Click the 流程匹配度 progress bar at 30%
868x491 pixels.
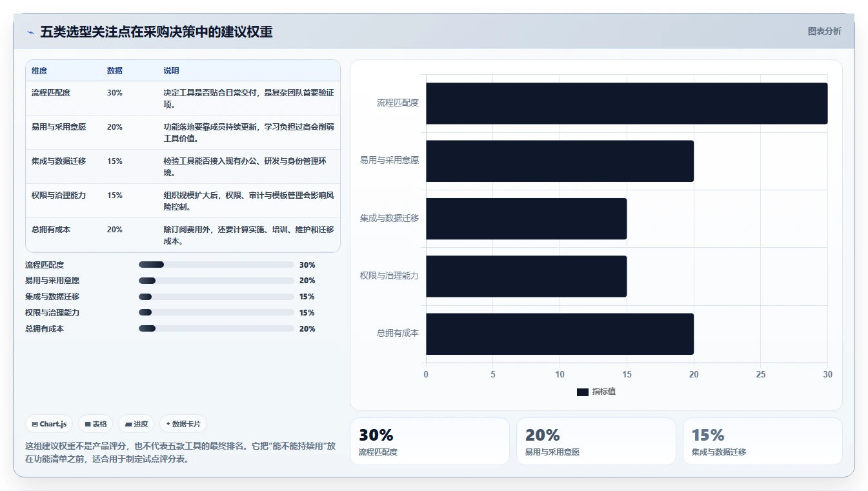coord(216,265)
